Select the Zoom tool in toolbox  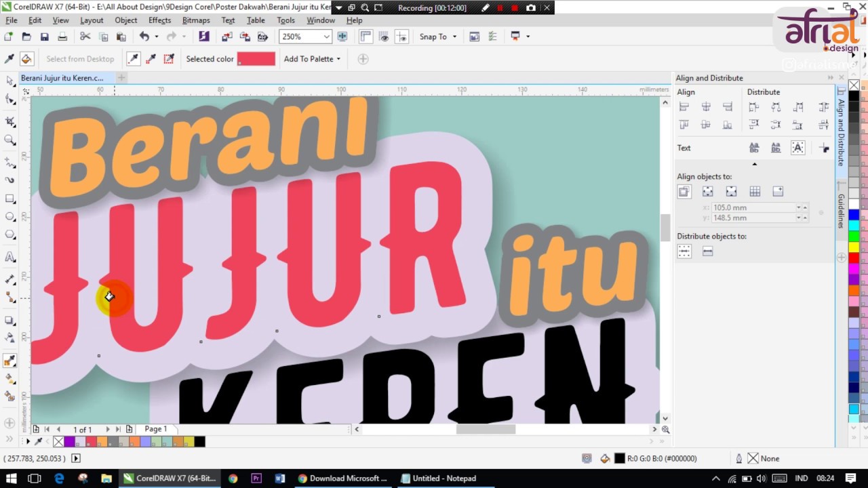9,140
